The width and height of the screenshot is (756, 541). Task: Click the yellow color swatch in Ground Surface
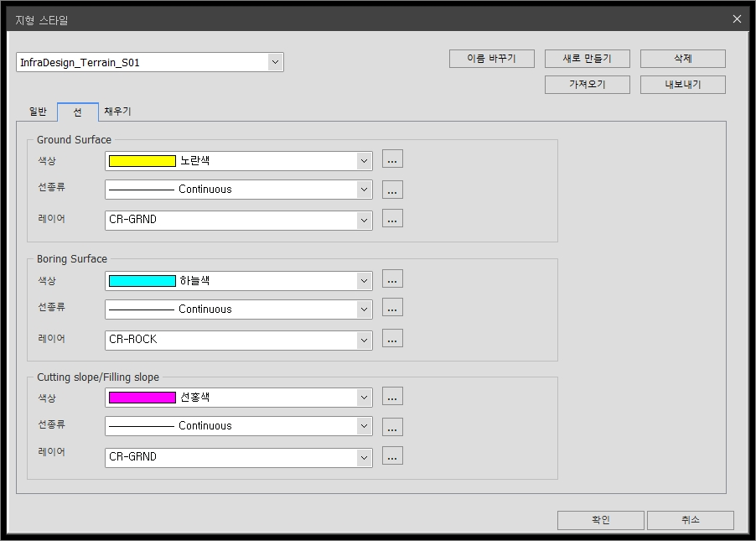coord(142,161)
